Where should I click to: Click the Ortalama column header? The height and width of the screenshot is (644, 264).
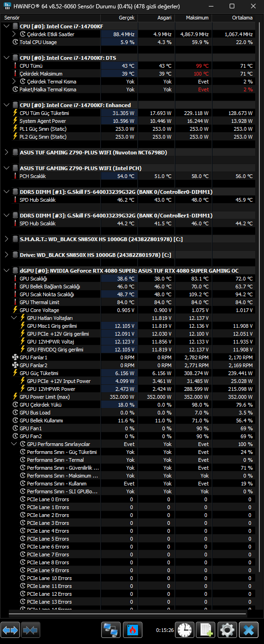click(233, 18)
